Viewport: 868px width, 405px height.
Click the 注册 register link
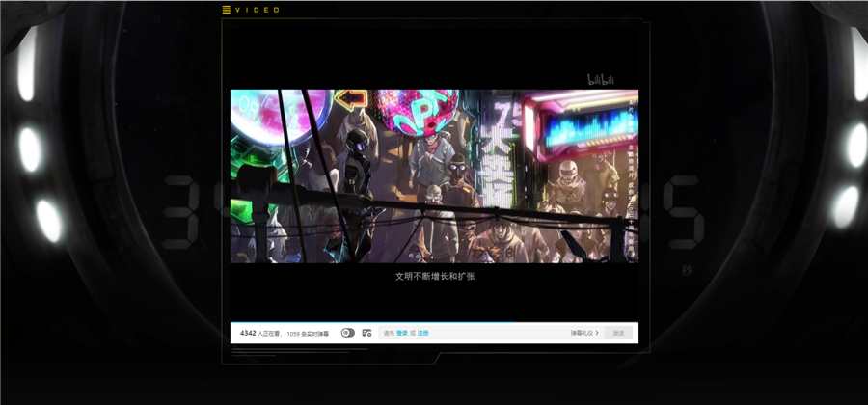tap(423, 333)
